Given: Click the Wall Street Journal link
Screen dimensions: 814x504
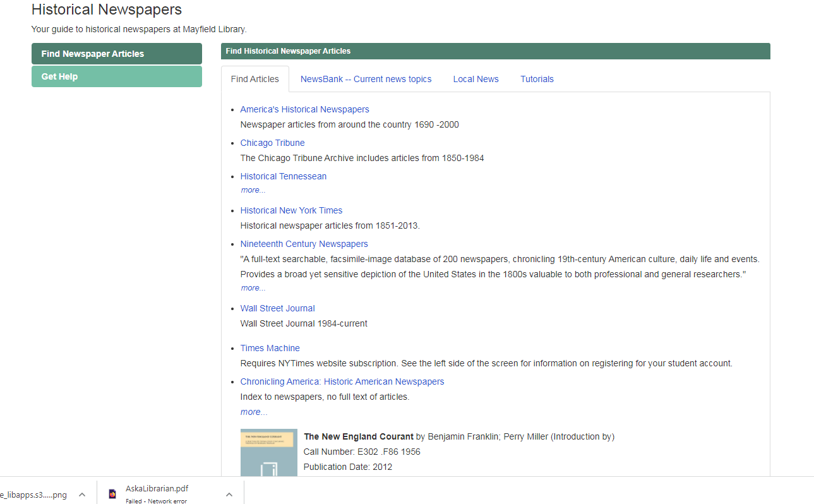Looking at the screenshot, I should pyautogui.click(x=277, y=308).
